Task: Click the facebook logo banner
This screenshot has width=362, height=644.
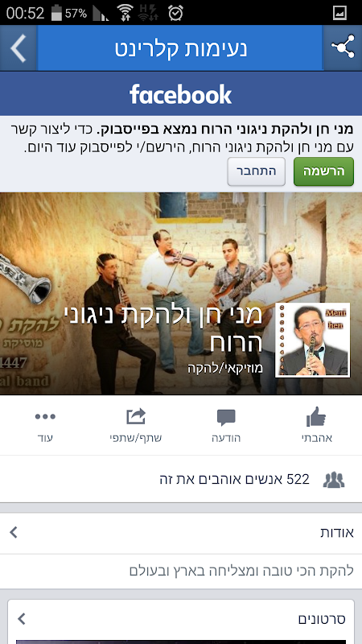Action: point(181,94)
